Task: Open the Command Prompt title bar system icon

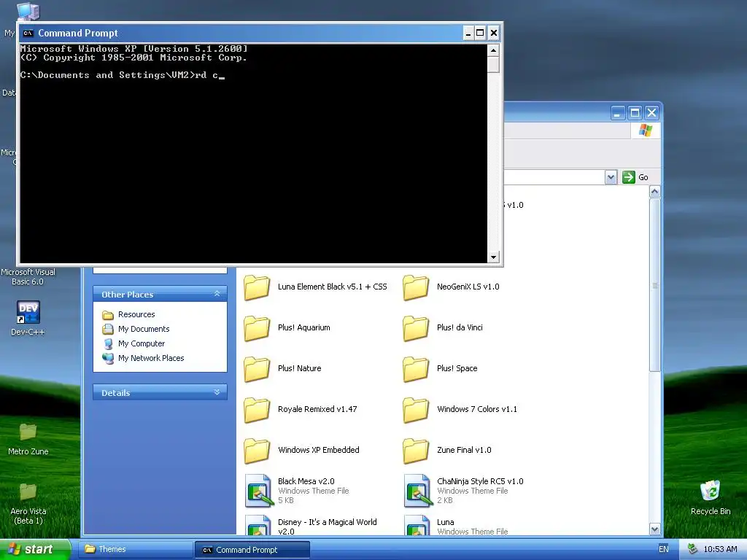Action: point(28,34)
